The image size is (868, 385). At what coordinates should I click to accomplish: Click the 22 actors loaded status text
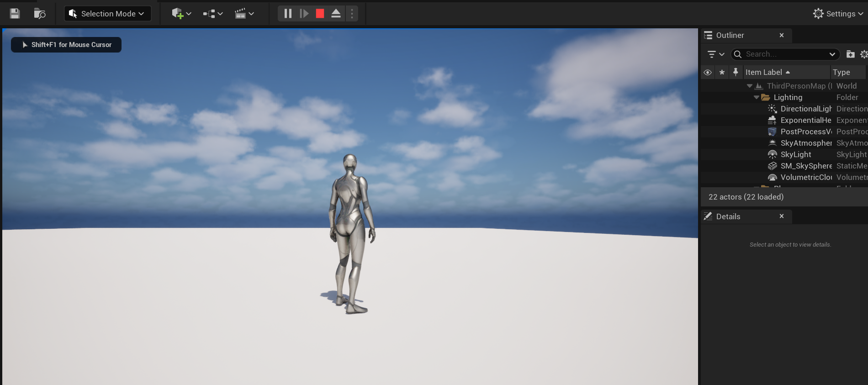[x=746, y=197]
